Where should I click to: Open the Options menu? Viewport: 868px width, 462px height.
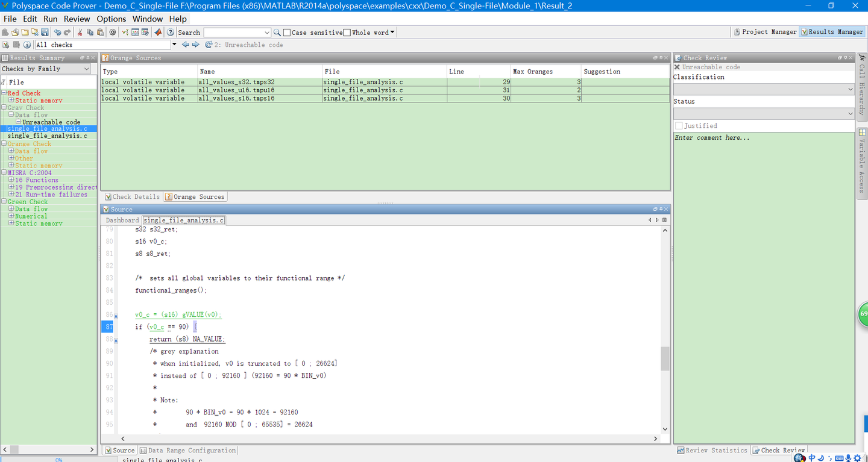pos(112,19)
